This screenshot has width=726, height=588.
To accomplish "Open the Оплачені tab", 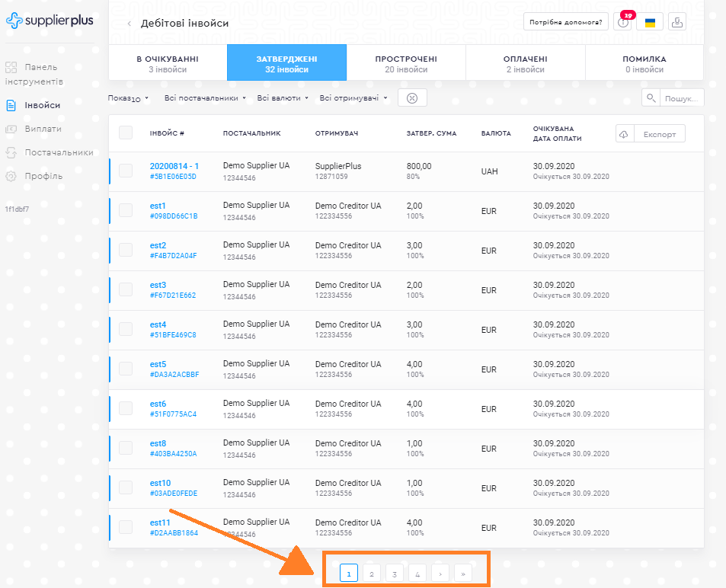I will pos(525,63).
